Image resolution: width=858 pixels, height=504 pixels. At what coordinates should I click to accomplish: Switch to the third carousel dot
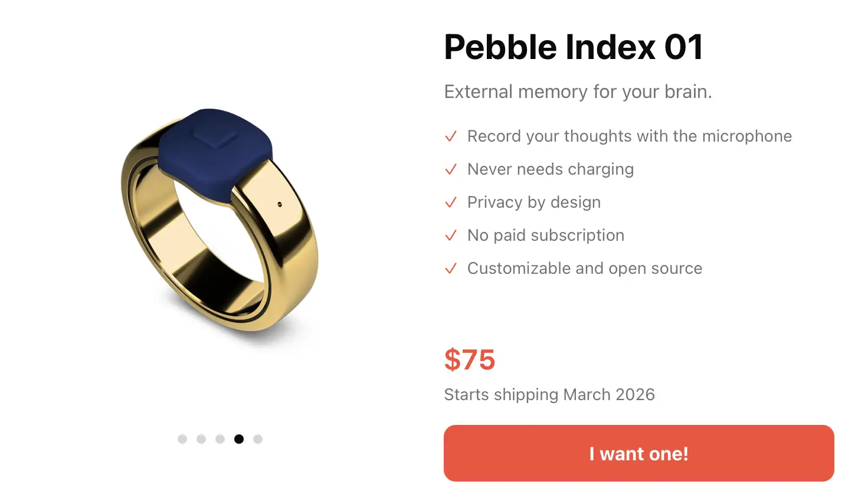click(x=220, y=439)
